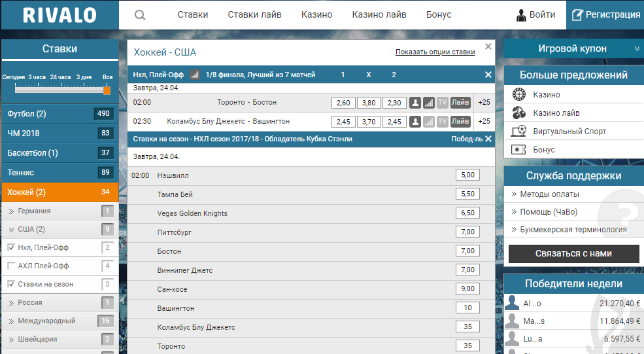Click the player icon in Коламбус Блу Джекетс - Вашингтон row

tap(415, 122)
